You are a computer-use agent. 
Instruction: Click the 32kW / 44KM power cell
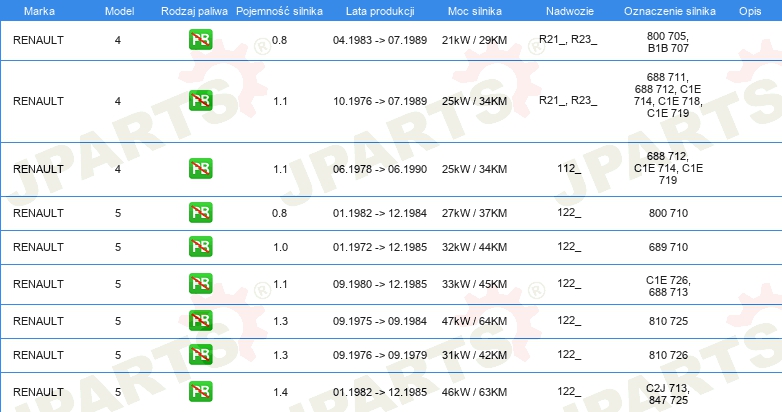click(x=474, y=247)
